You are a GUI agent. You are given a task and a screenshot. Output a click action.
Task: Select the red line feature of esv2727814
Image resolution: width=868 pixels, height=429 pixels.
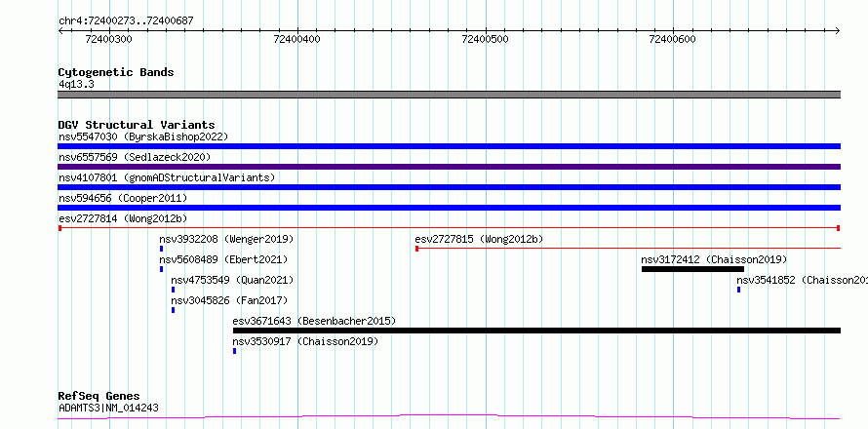pyautogui.click(x=449, y=228)
